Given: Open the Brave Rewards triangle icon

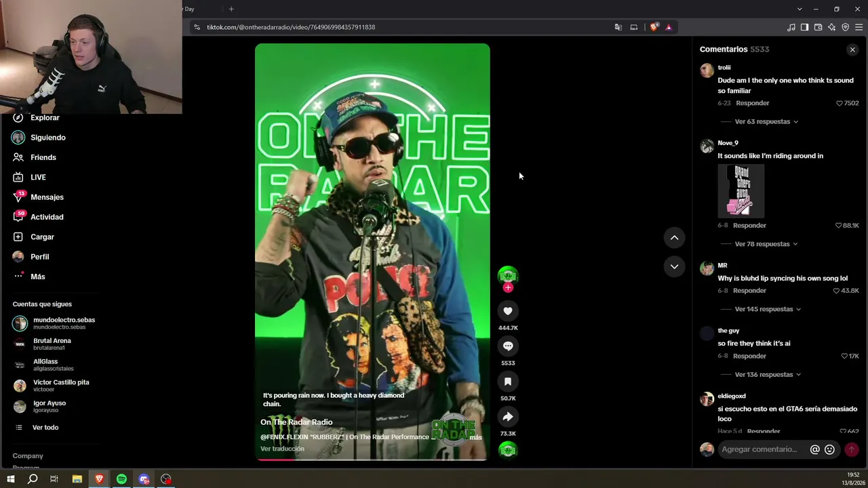Looking at the screenshot, I should tap(669, 27).
